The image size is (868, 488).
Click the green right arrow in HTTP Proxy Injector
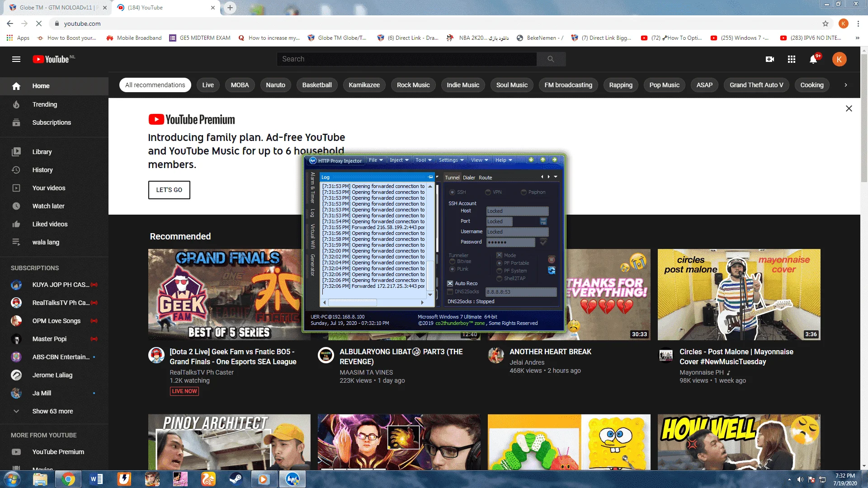coord(555,160)
